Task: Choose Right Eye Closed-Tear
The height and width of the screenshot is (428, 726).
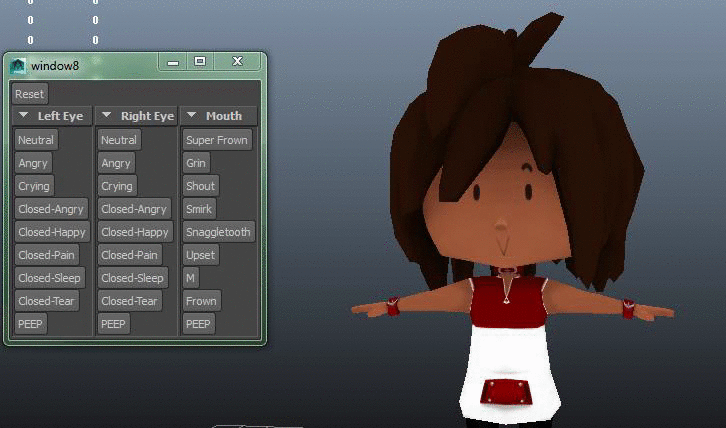Action: pos(130,301)
